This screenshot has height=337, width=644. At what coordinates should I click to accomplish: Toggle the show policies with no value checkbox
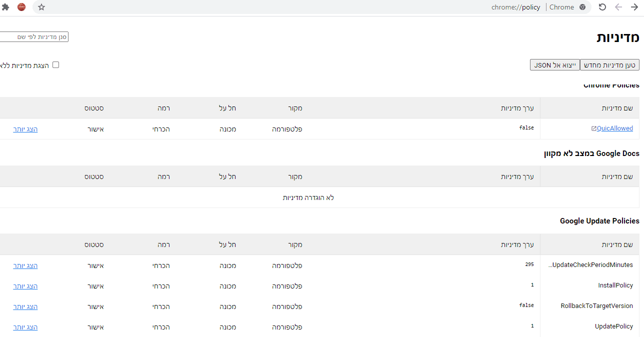point(56,64)
